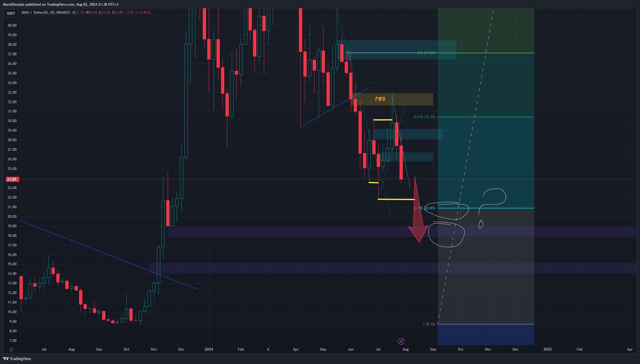Select the low value L23.45
640x364 pixels.
click(105, 13)
